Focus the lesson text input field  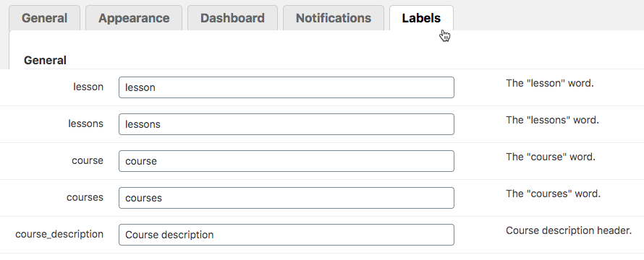click(x=287, y=87)
